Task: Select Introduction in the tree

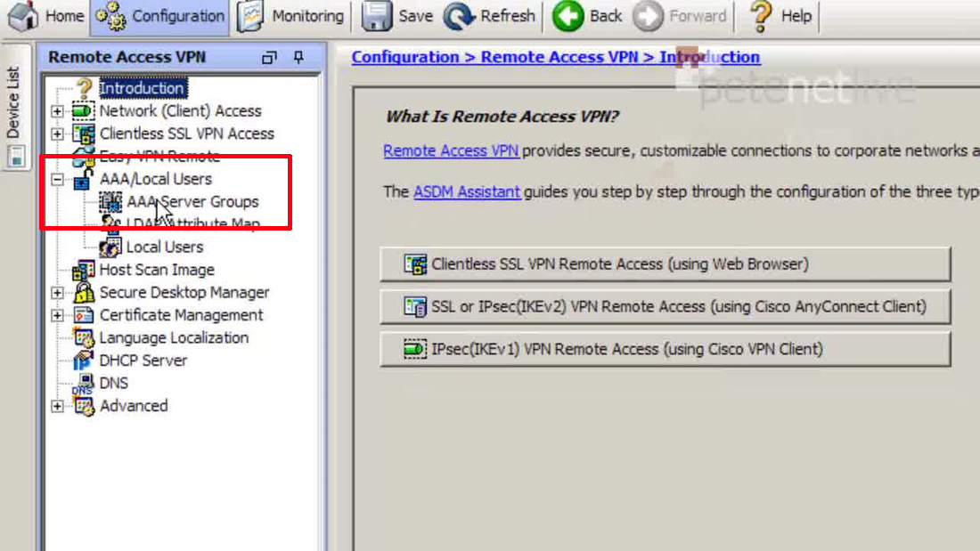Action: [143, 88]
